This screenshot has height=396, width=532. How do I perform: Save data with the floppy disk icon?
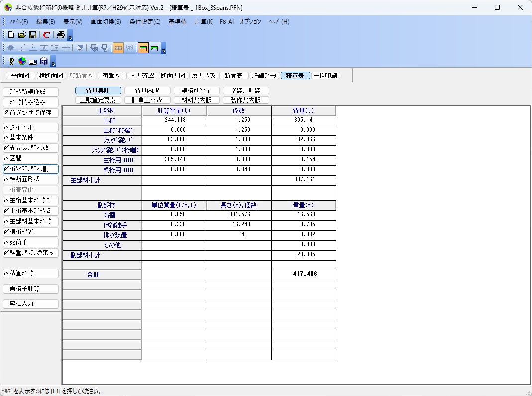tap(33, 35)
